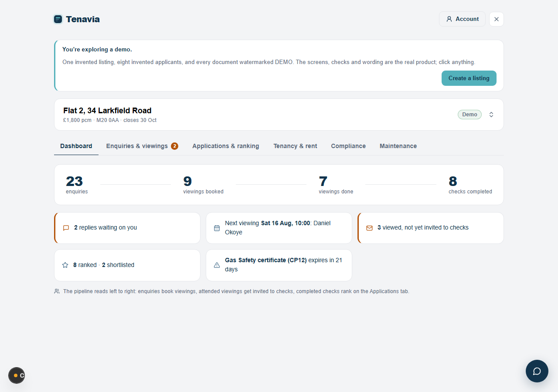
Task: Close the demo with the X button
Action: tap(497, 19)
